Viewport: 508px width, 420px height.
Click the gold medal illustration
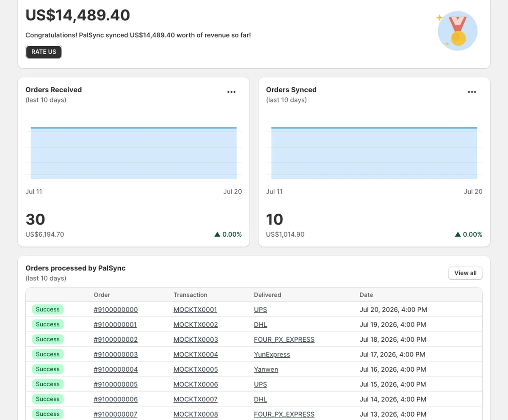458,31
